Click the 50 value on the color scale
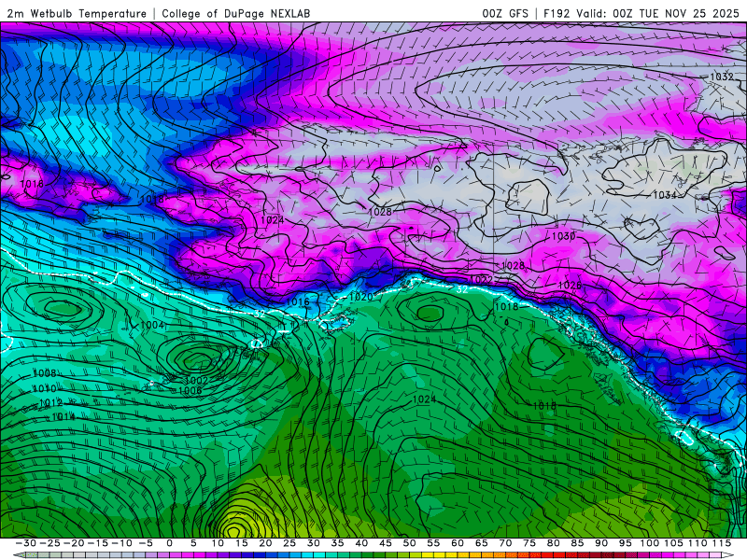The height and width of the screenshot is (560, 747). pos(409,543)
